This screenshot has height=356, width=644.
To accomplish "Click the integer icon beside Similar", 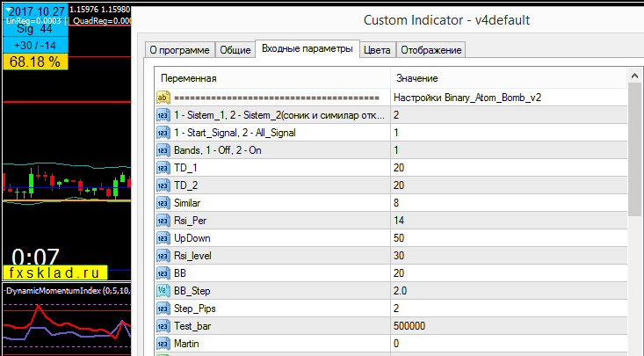I will [163, 202].
